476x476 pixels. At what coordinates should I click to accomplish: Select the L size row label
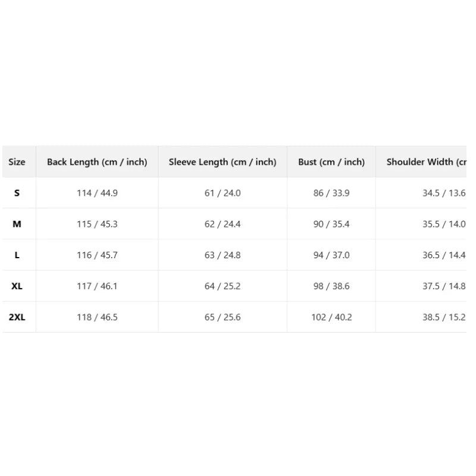click(17, 255)
